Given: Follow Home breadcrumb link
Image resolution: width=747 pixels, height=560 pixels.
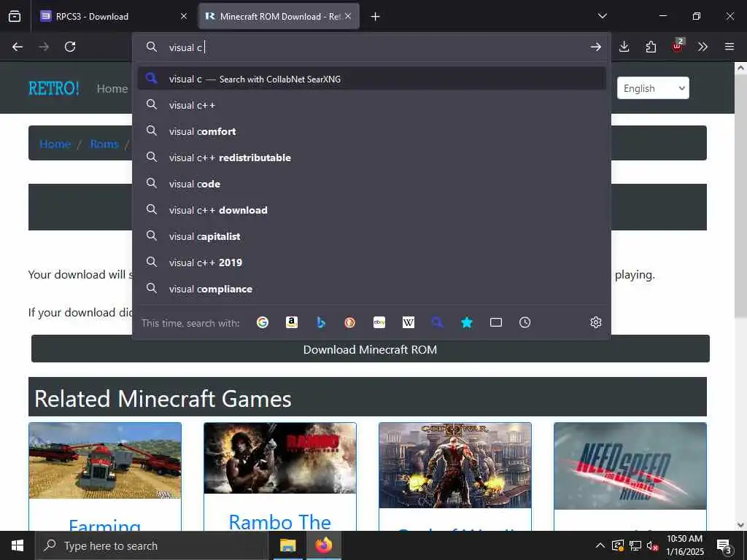Looking at the screenshot, I should 55,144.
